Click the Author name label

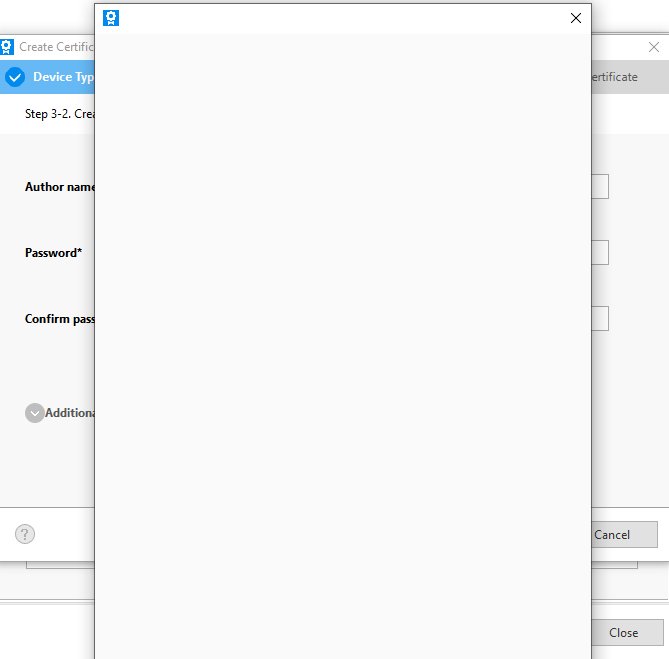[59, 187]
